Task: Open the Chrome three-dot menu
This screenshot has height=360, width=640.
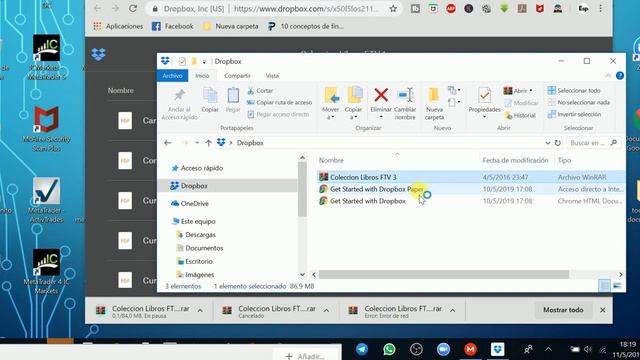Action: point(600,9)
